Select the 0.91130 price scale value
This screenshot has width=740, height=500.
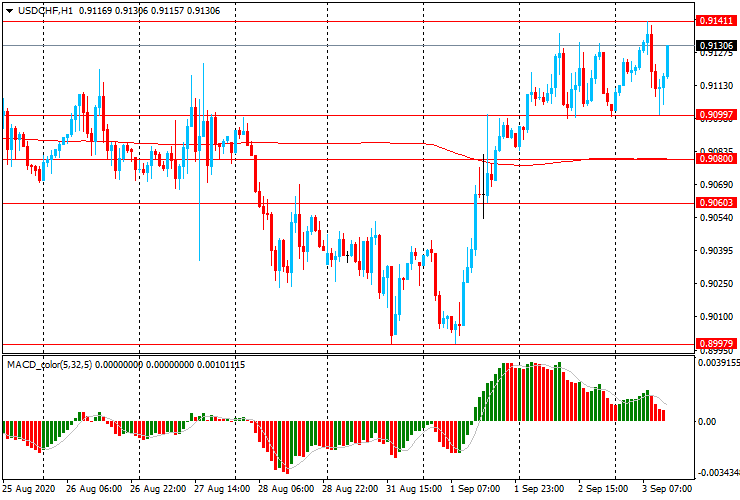tap(716, 86)
